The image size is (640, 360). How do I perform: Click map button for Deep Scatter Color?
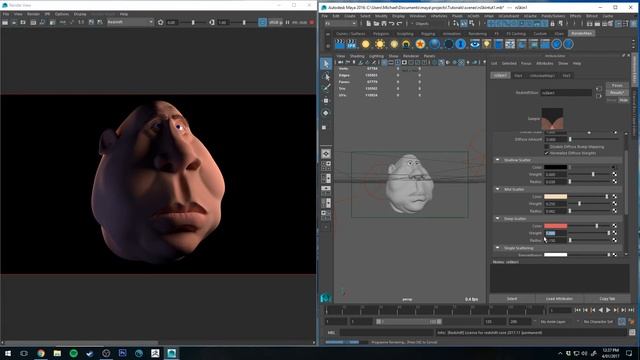(614, 226)
